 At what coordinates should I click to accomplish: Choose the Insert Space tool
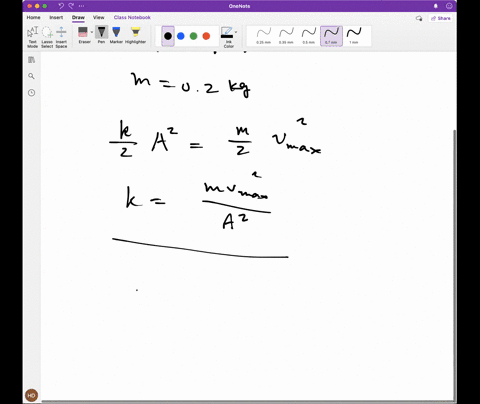click(x=61, y=37)
